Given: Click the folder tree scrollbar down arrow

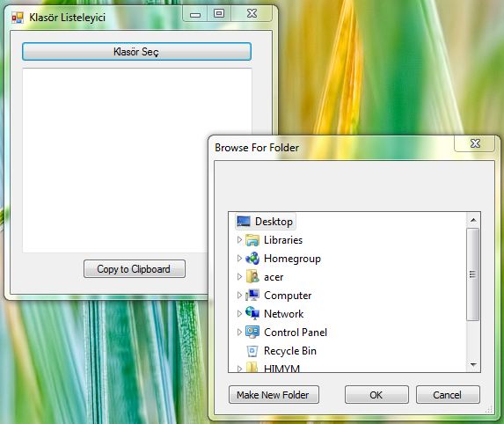Looking at the screenshot, I should point(473,364).
